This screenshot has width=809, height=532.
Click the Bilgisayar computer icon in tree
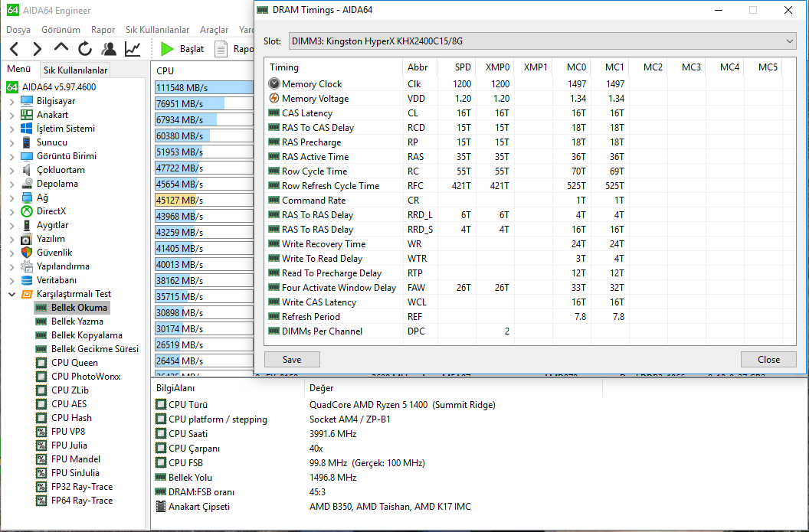click(27, 101)
